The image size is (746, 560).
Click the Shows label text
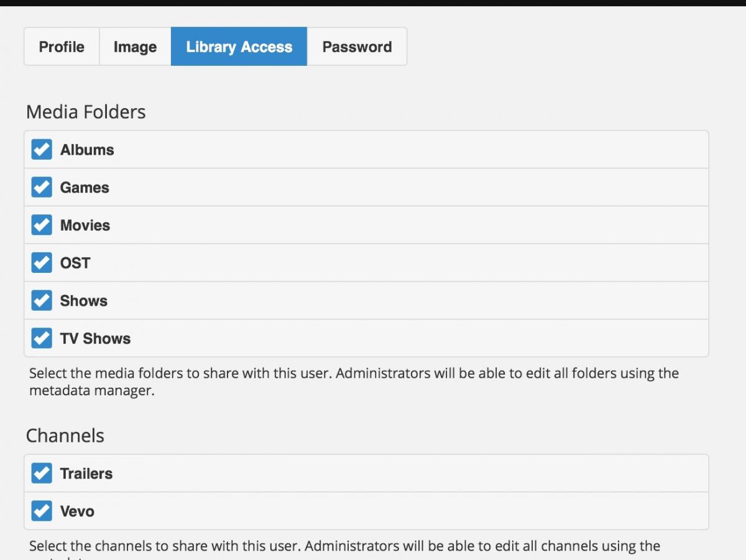[84, 301]
